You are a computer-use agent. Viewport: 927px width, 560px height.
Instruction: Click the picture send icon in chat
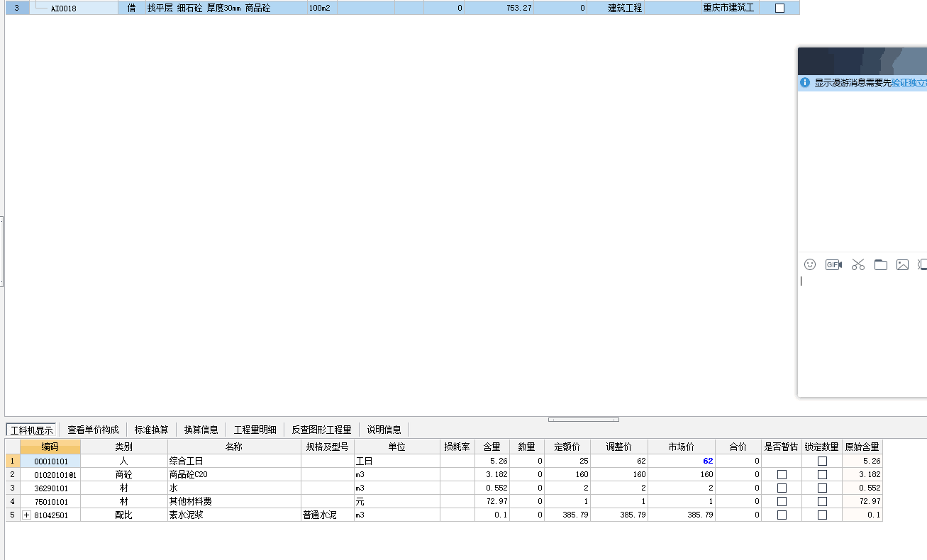(x=902, y=265)
